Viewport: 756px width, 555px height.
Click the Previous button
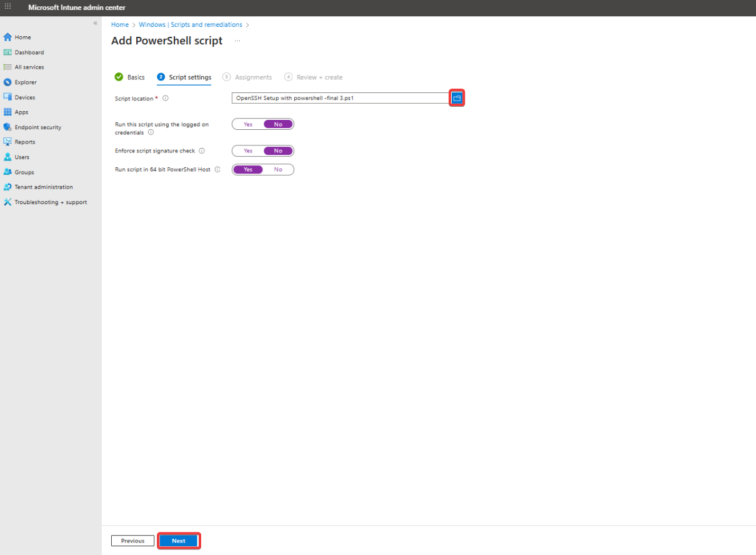click(132, 541)
